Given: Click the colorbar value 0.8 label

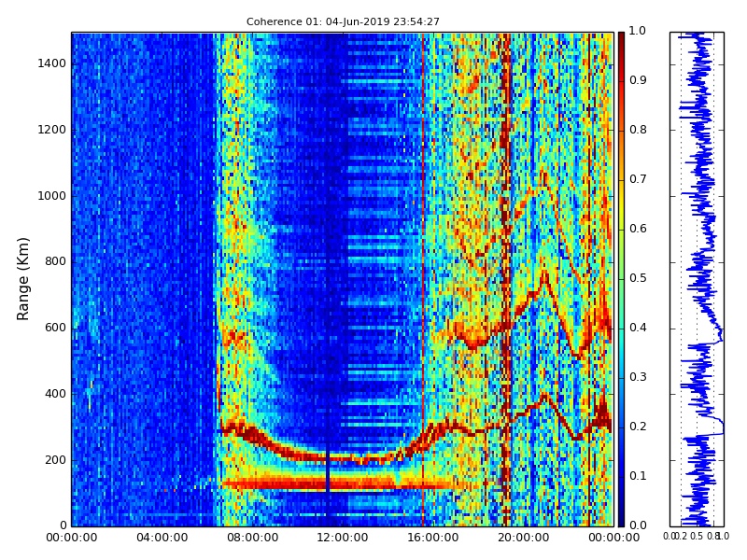Looking at the screenshot, I should click(638, 130).
